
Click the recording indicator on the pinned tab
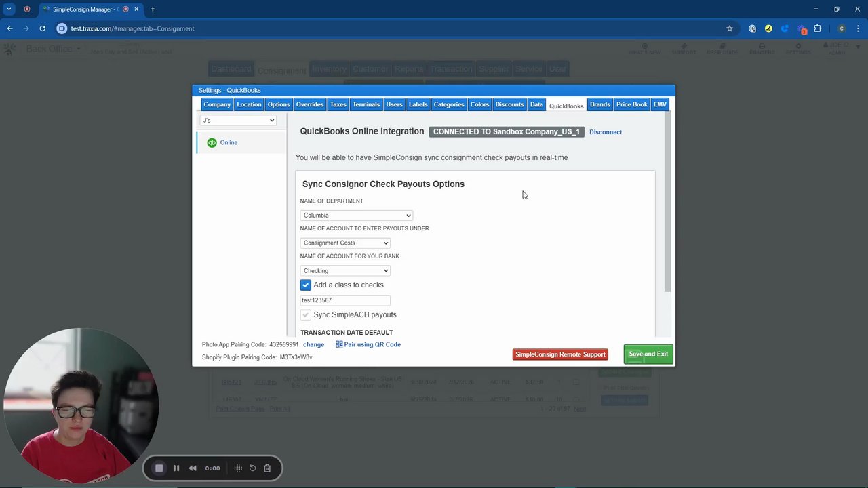[27, 9]
